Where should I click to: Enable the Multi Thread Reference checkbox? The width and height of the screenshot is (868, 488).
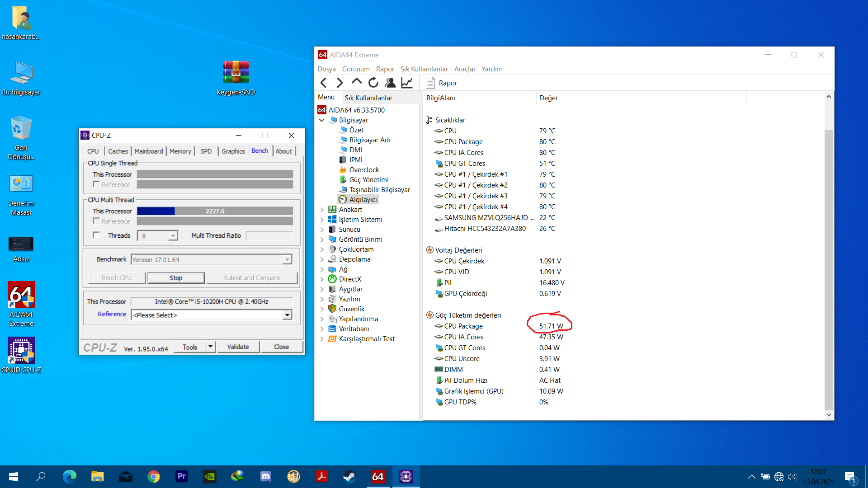click(x=96, y=221)
